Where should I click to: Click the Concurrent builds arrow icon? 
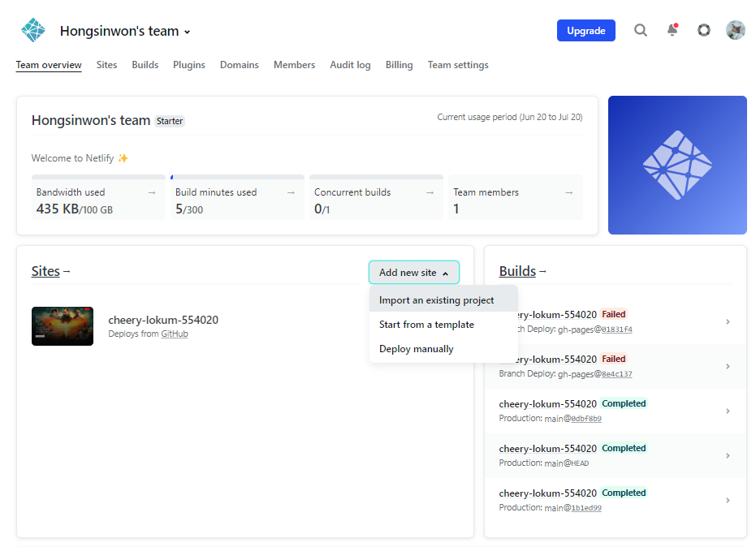pyautogui.click(x=430, y=192)
